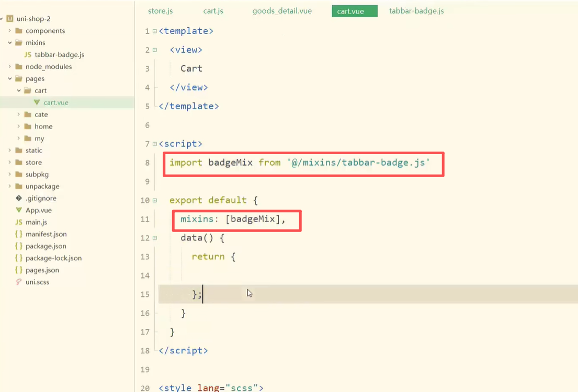Open the store.js editor tab
The height and width of the screenshot is (392, 578).
[160, 11]
